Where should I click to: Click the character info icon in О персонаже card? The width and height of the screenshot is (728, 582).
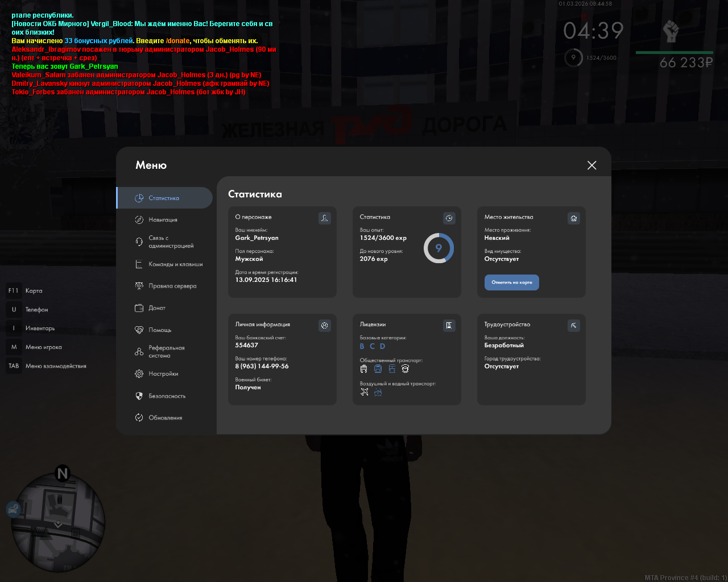click(x=325, y=218)
